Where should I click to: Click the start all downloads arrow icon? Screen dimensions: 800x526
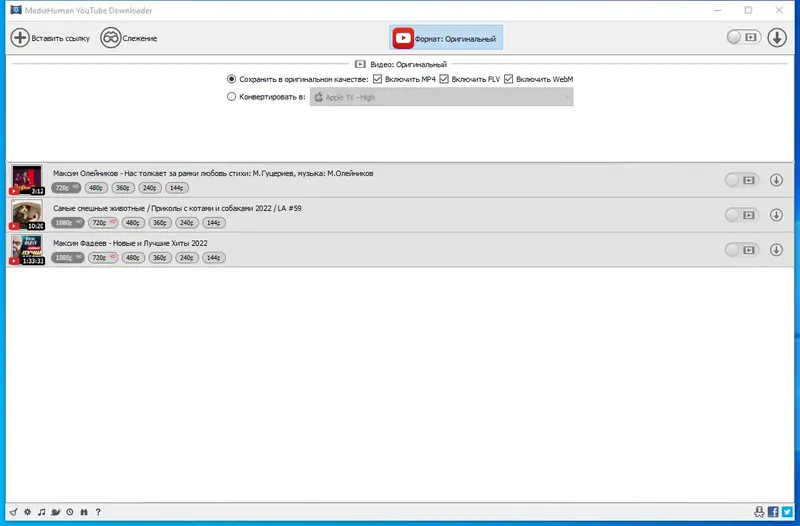pos(777,37)
